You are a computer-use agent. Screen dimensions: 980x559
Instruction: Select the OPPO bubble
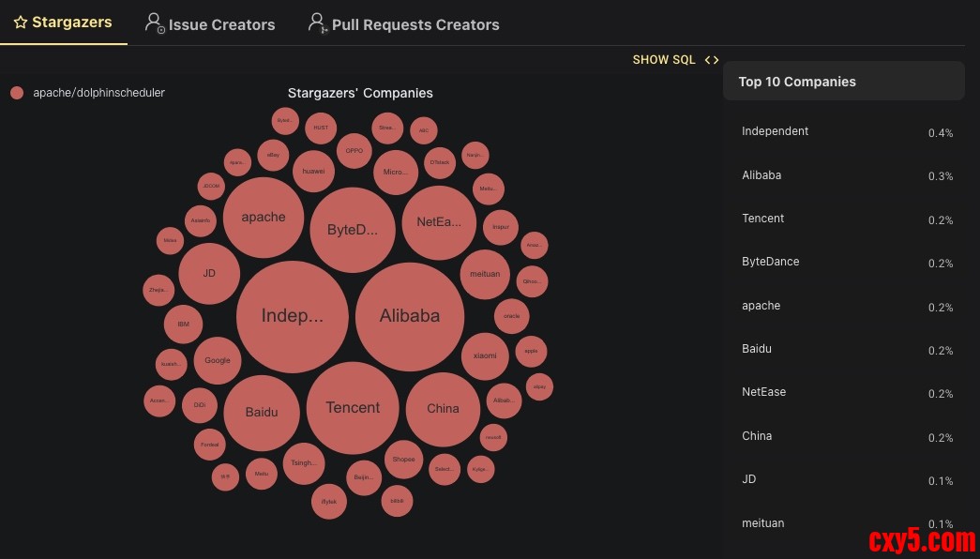(354, 151)
